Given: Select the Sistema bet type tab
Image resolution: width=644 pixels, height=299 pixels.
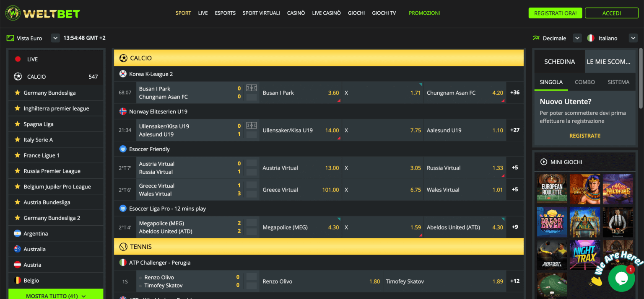Looking at the screenshot, I should click(618, 82).
